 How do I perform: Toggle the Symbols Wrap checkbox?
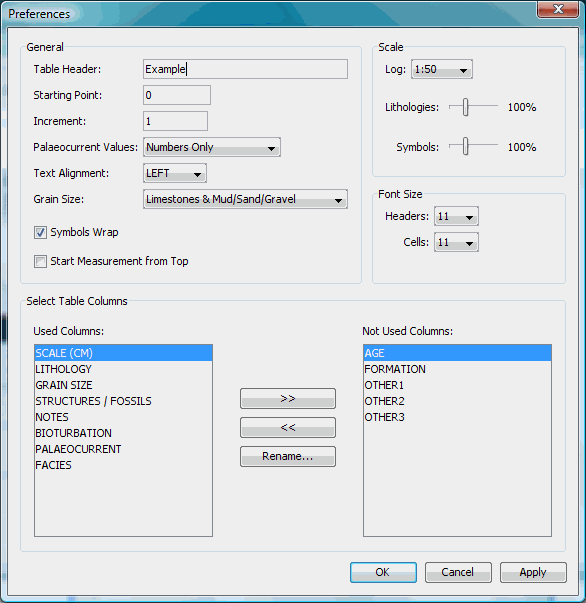pyautogui.click(x=40, y=232)
